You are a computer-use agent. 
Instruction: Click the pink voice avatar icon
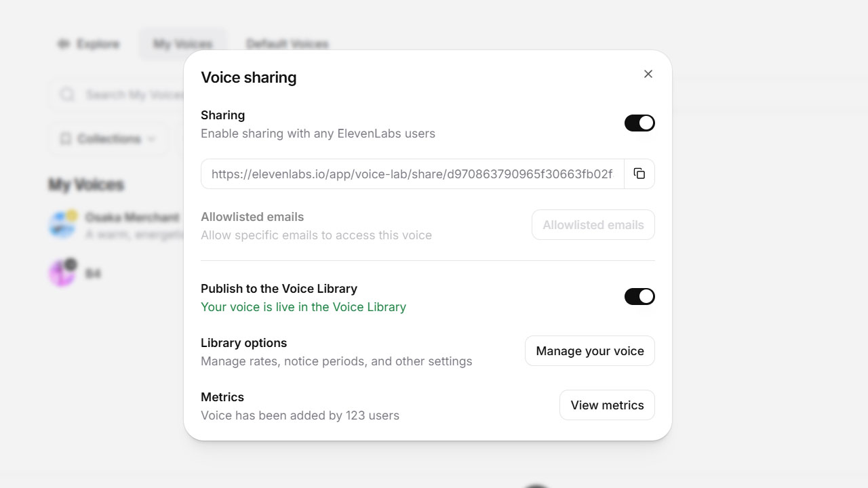click(x=62, y=273)
